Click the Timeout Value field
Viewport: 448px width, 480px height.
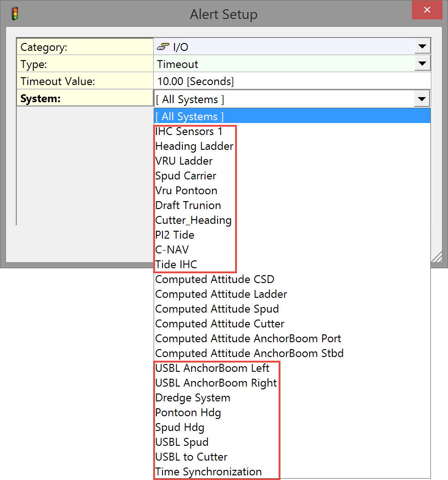click(292, 82)
